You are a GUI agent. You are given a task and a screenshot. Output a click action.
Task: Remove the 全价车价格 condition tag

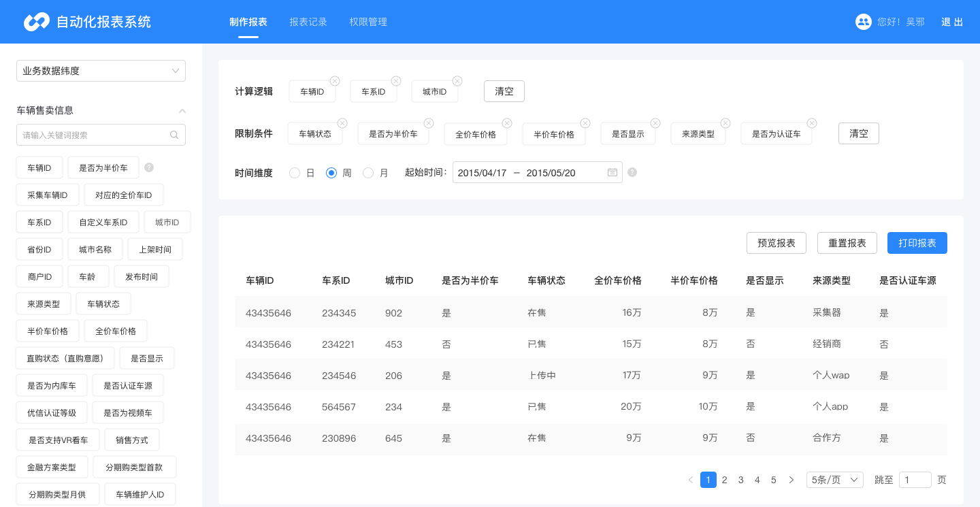tap(507, 123)
